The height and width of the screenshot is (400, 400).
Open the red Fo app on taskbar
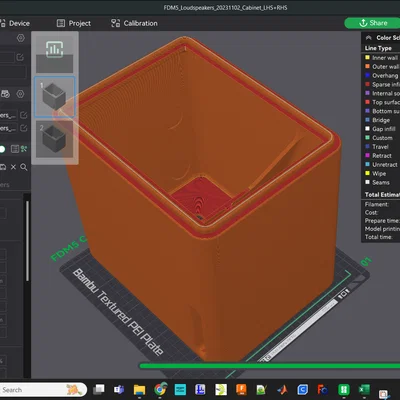coord(322,389)
